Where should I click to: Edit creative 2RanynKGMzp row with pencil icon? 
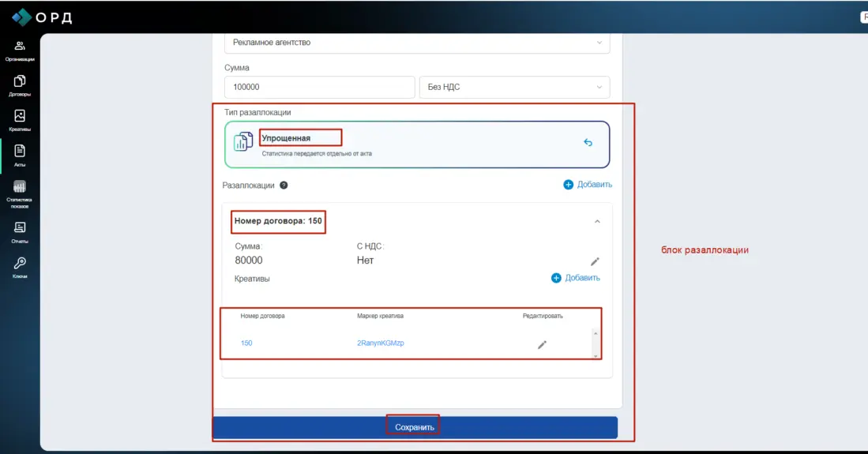(x=542, y=344)
